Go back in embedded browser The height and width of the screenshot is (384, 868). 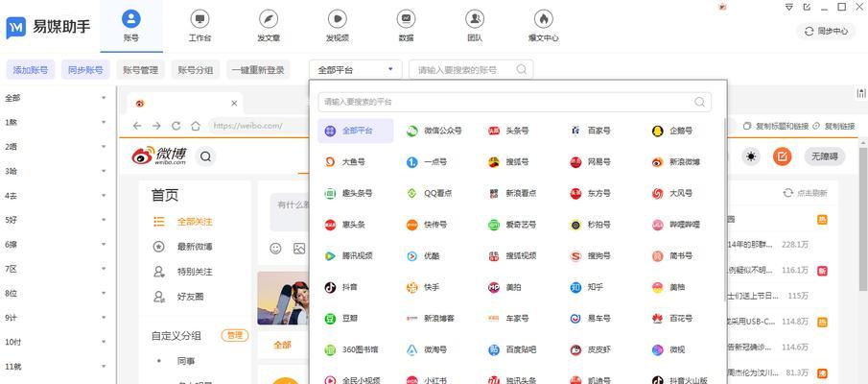point(137,126)
